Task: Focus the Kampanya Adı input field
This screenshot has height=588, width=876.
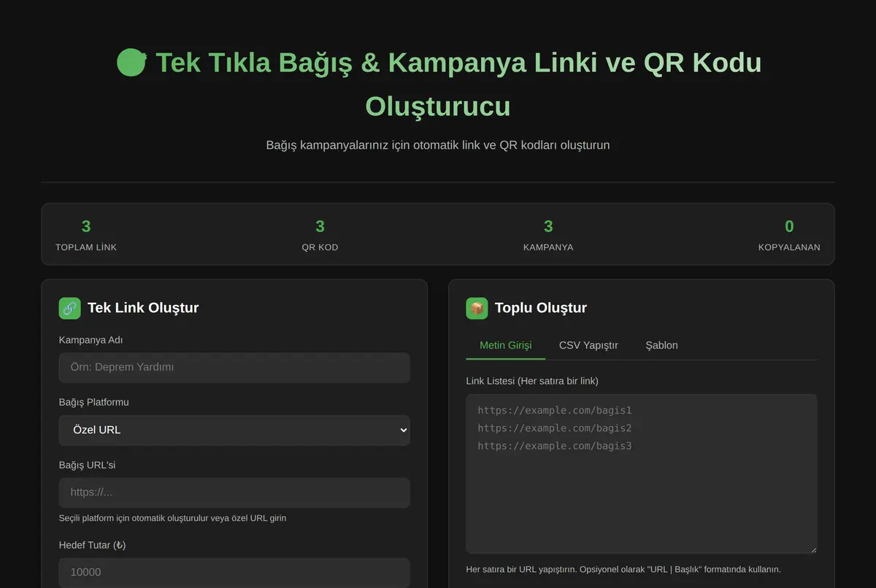Action: (234, 368)
